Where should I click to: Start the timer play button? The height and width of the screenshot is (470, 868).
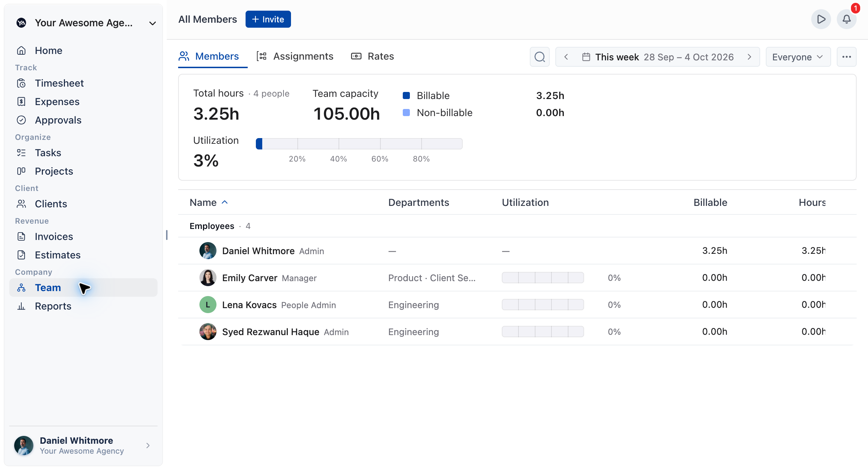tap(821, 19)
